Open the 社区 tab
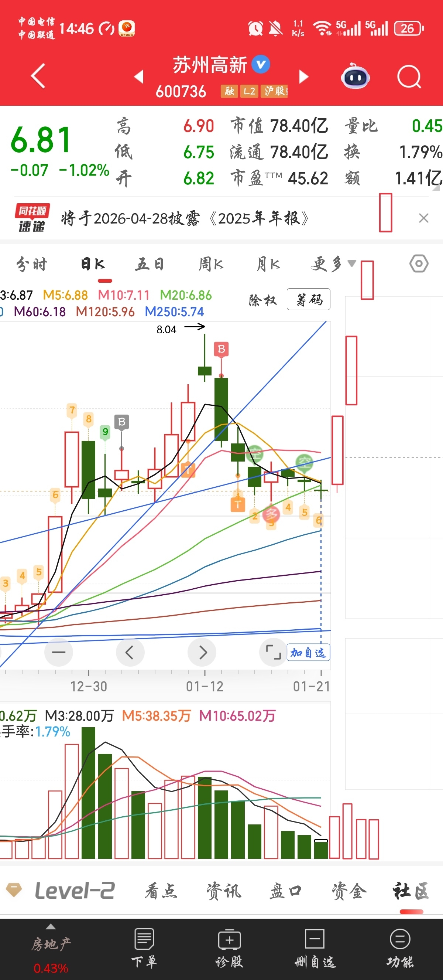Image resolution: width=443 pixels, height=980 pixels. (411, 891)
